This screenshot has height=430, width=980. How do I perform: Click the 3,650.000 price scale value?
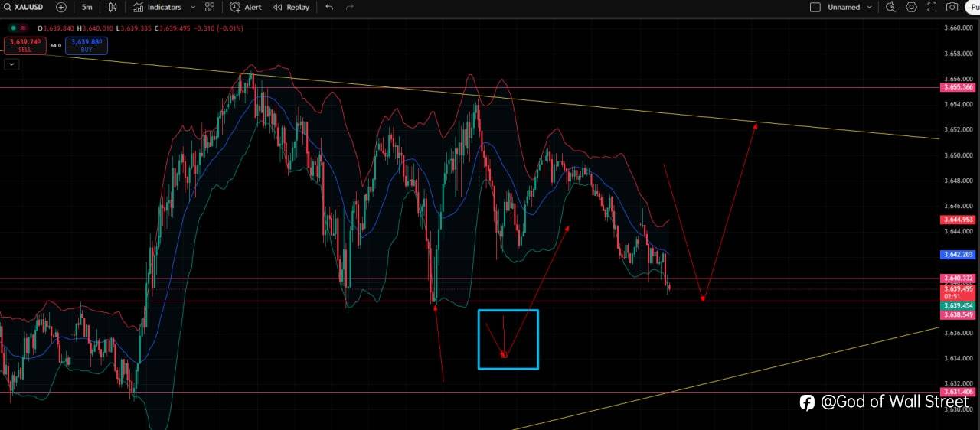point(959,155)
